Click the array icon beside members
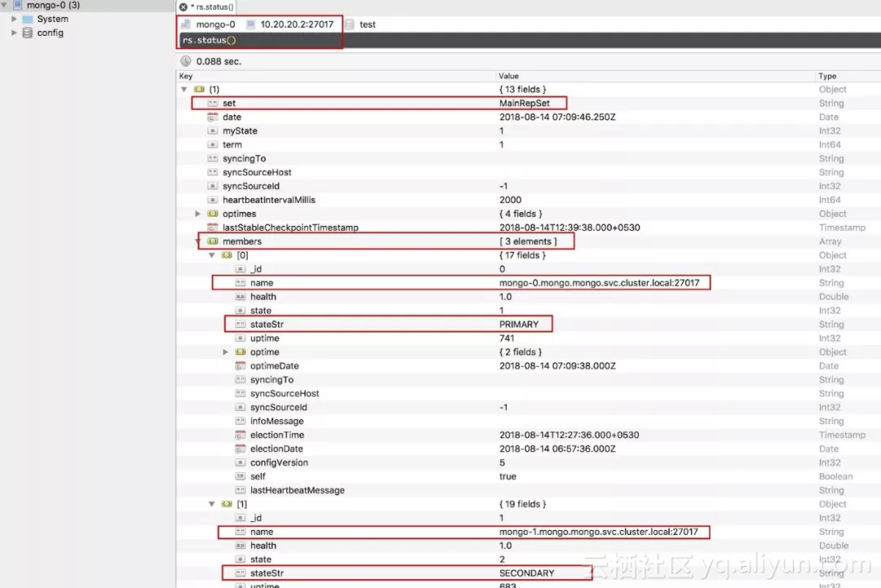Image resolution: width=881 pixels, height=588 pixels. tap(212, 241)
